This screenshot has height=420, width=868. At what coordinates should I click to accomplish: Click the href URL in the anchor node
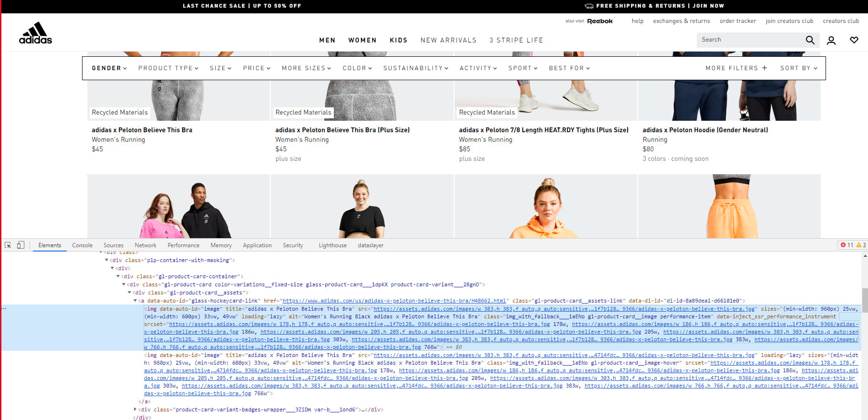[394, 301]
